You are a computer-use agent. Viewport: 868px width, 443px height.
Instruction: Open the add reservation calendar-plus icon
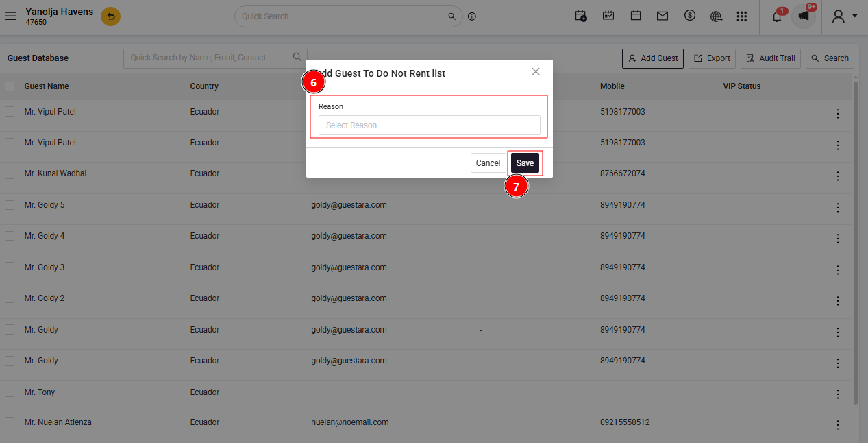(x=581, y=16)
